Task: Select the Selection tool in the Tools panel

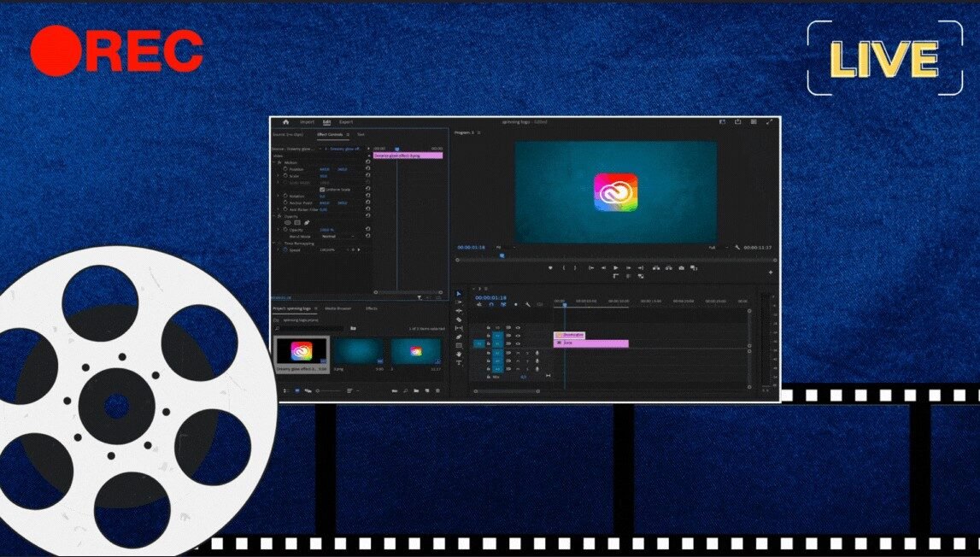Action: click(459, 293)
